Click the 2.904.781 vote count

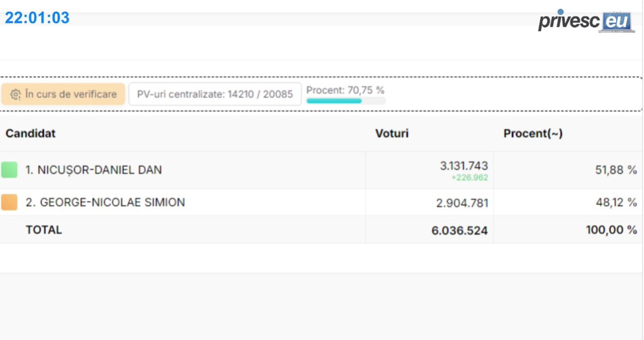coord(462,203)
